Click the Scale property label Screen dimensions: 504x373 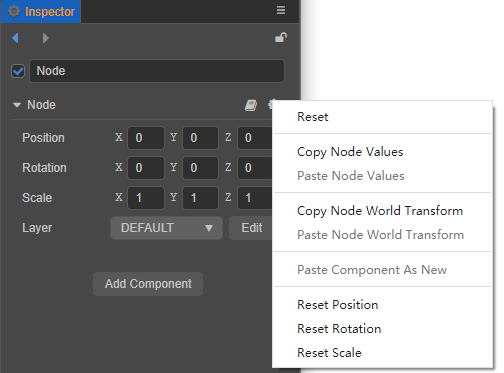(x=37, y=198)
